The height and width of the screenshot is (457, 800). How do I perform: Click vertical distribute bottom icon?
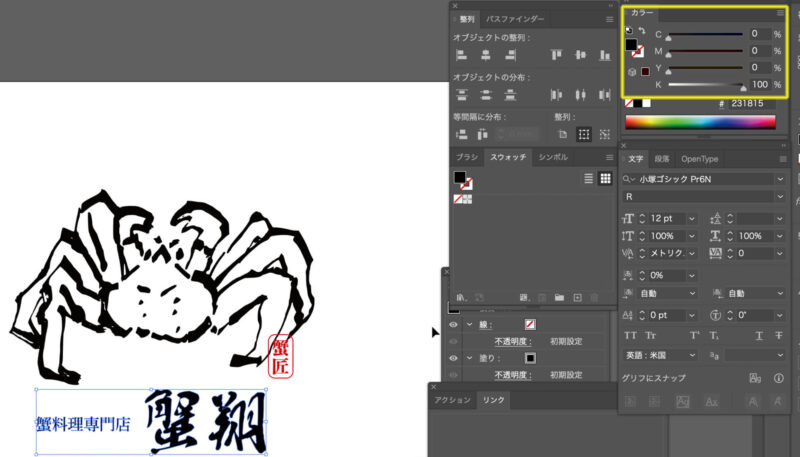510,94
